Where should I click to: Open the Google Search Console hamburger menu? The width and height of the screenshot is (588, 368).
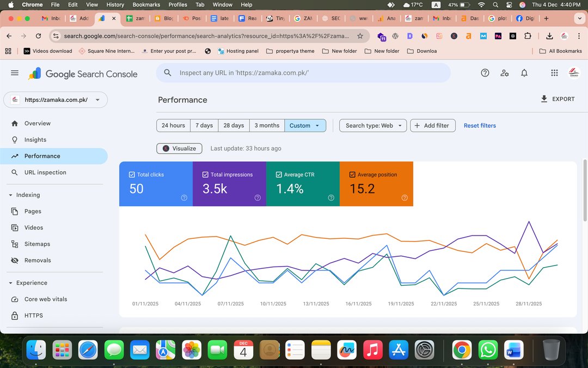15,73
